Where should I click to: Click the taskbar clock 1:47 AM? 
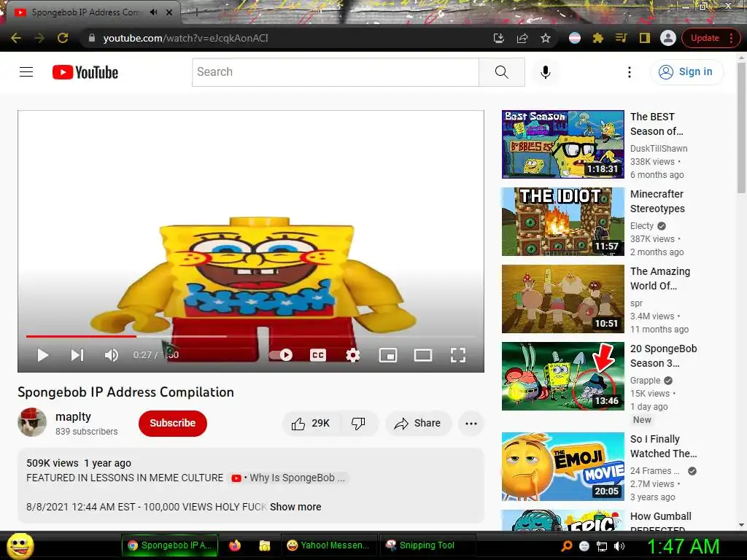683,546
